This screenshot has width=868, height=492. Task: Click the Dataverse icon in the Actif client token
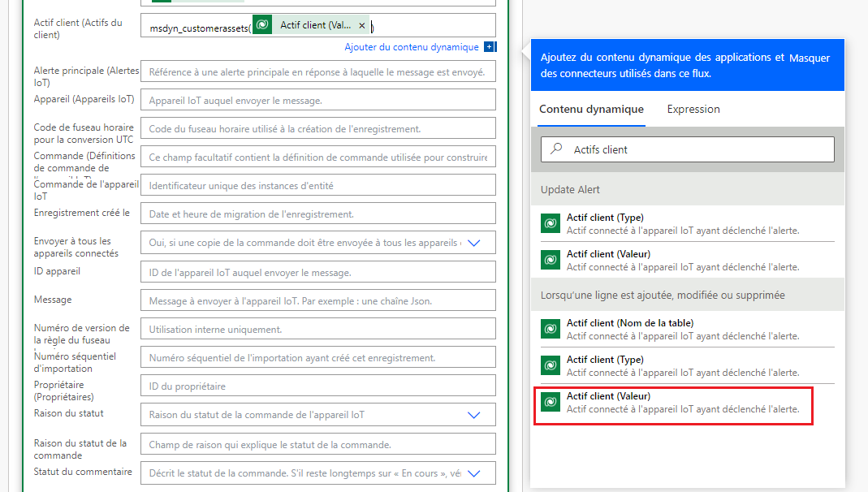262,25
